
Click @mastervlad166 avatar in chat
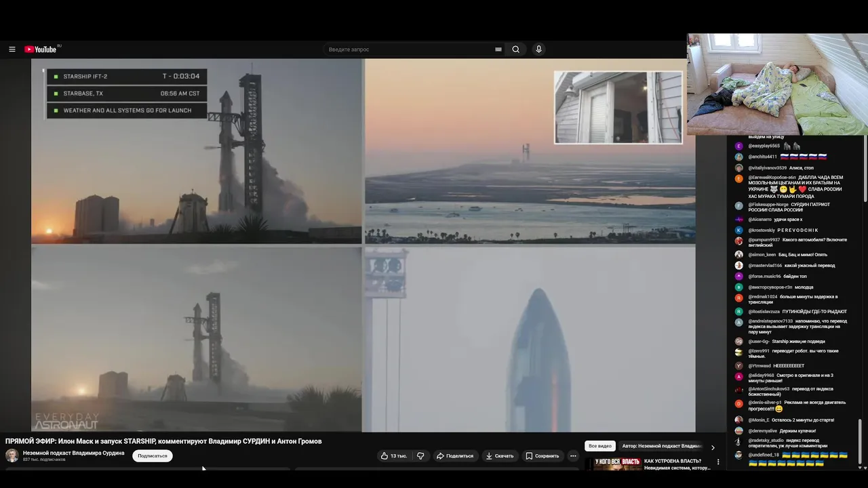click(x=739, y=266)
